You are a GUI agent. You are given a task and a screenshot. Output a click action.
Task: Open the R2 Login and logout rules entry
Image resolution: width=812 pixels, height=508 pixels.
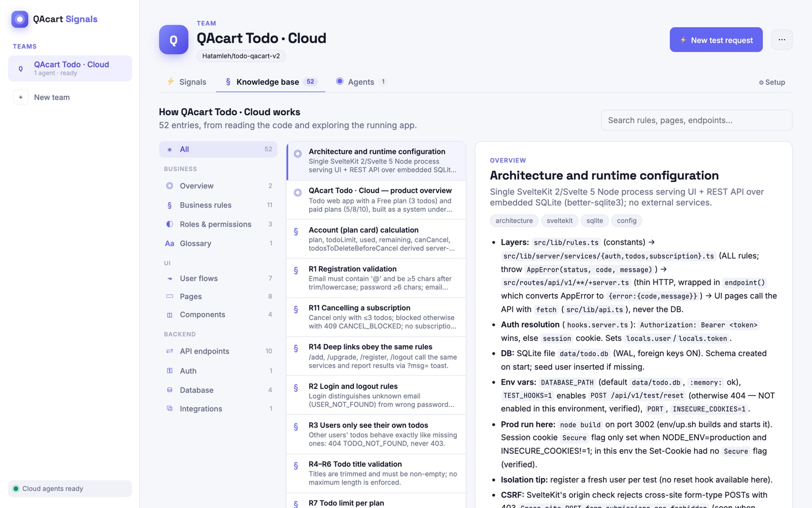click(377, 395)
